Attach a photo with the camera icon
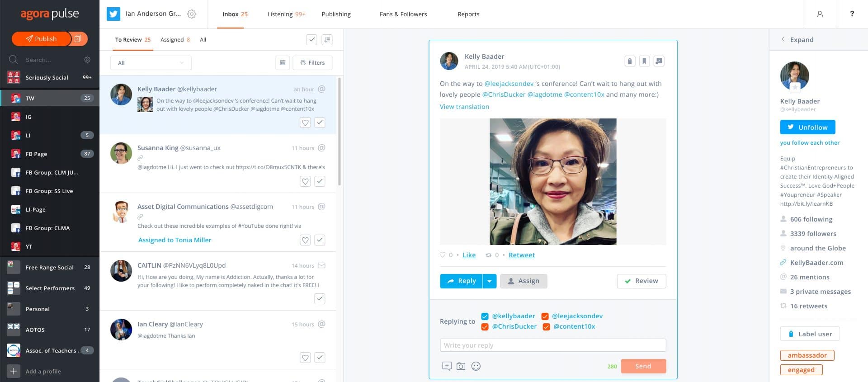 tap(461, 366)
